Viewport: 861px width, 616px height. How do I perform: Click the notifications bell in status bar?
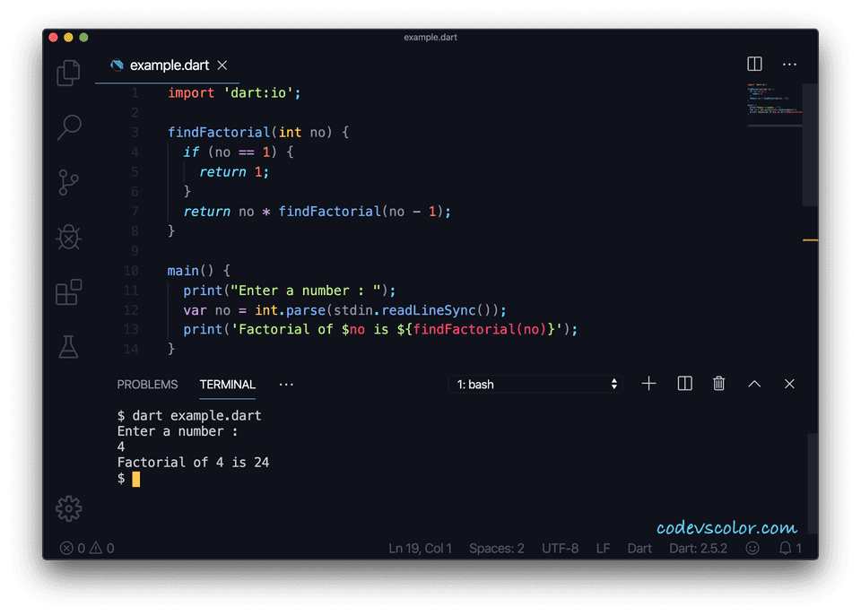[x=785, y=548]
